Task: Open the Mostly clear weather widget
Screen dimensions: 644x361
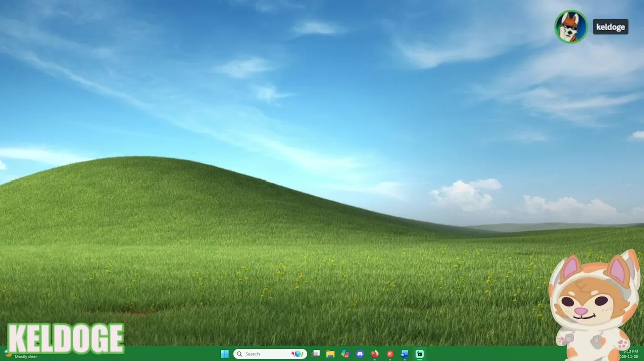Action: tap(21, 355)
